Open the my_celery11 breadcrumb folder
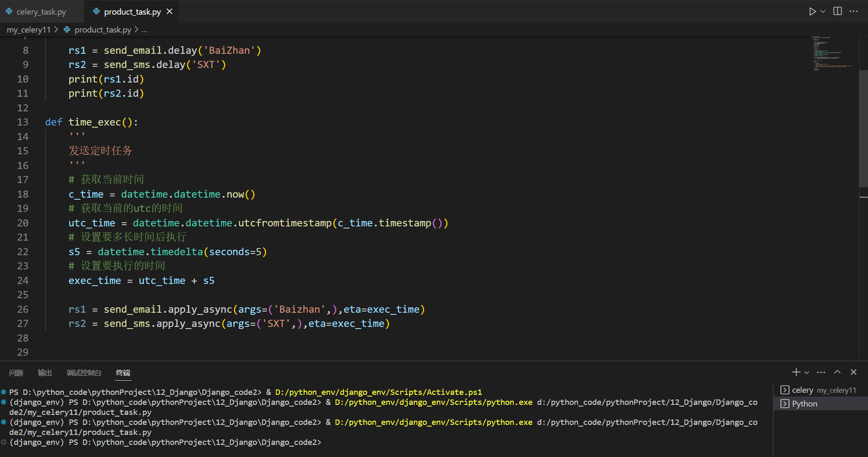 28,30
